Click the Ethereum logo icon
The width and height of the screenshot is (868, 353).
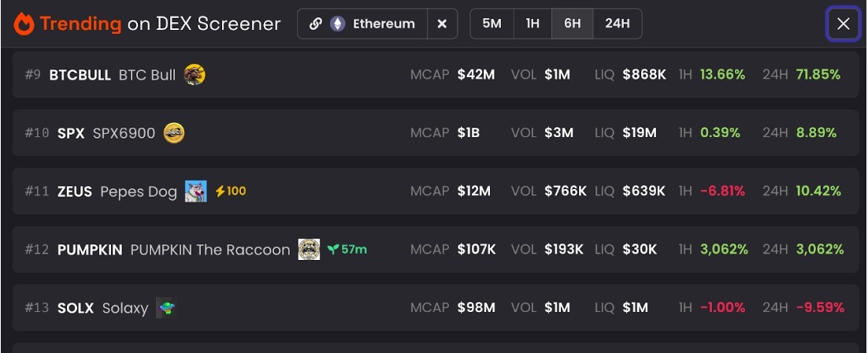click(x=338, y=24)
